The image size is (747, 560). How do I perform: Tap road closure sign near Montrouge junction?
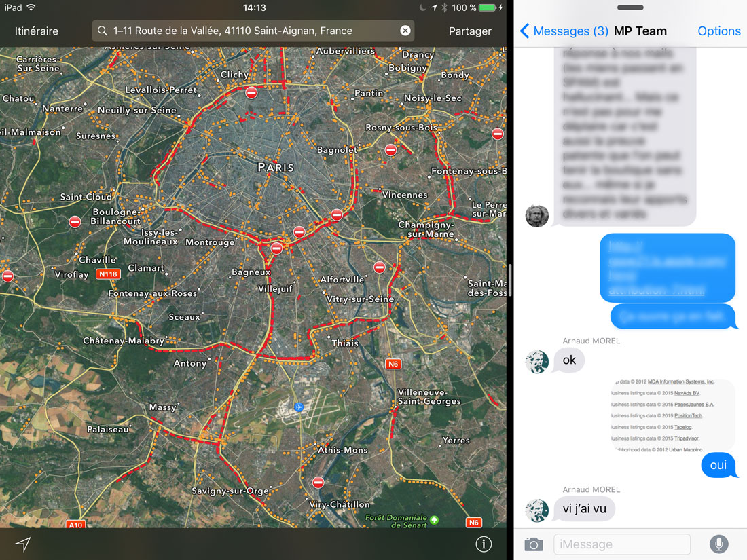[277, 248]
